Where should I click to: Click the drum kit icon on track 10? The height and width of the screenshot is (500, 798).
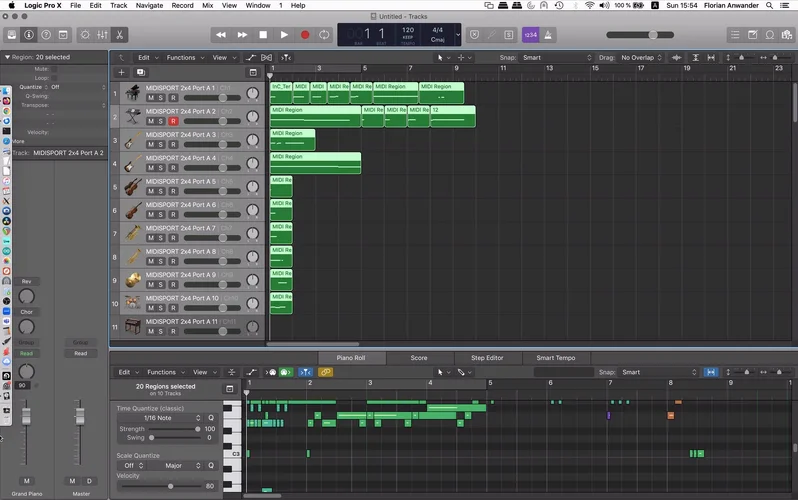click(x=132, y=302)
